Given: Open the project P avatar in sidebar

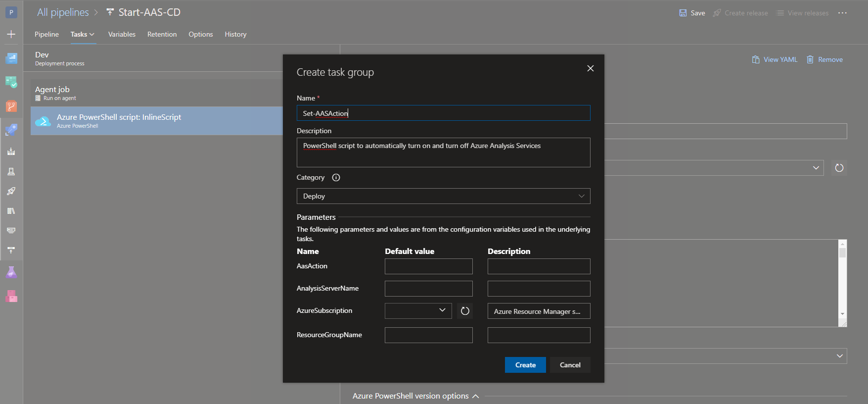Looking at the screenshot, I should pyautogui.click(x=11, y=12).
